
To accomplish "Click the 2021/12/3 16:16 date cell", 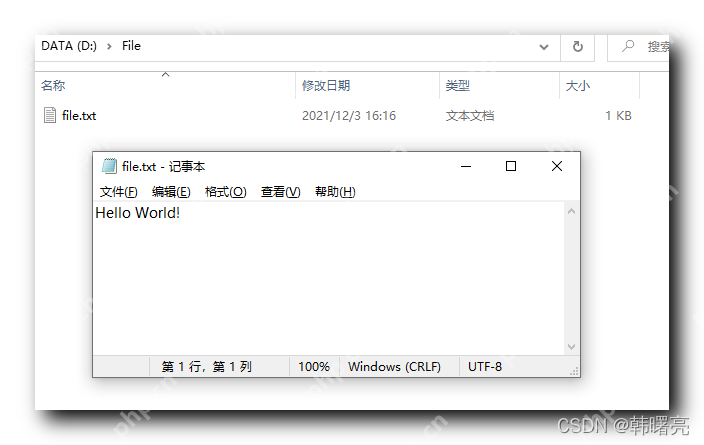I will (349, 115).
